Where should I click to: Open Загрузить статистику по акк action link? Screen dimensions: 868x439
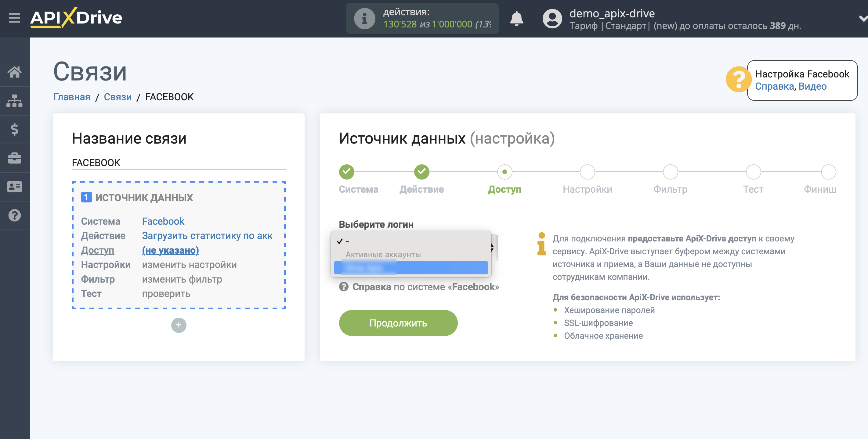click(x=207, y=236)
